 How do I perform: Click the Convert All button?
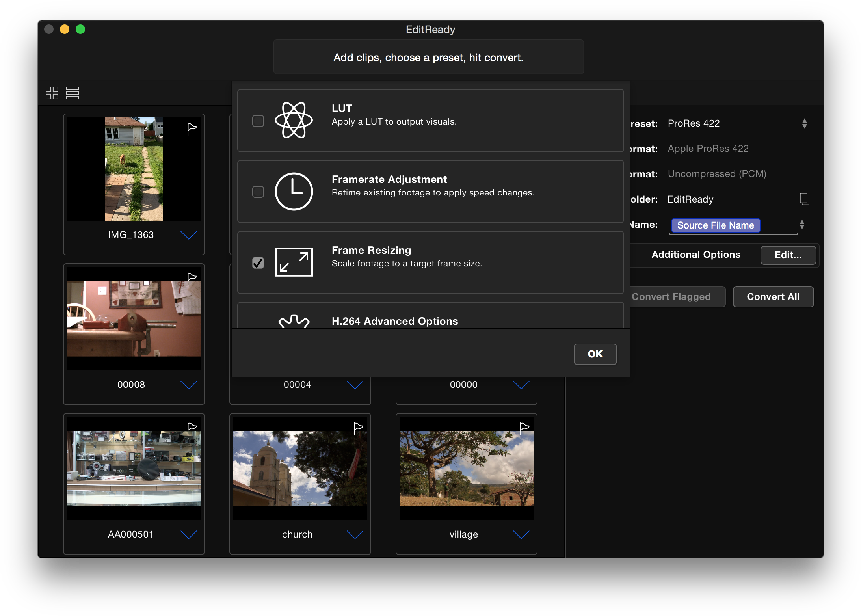click(773, 296)
